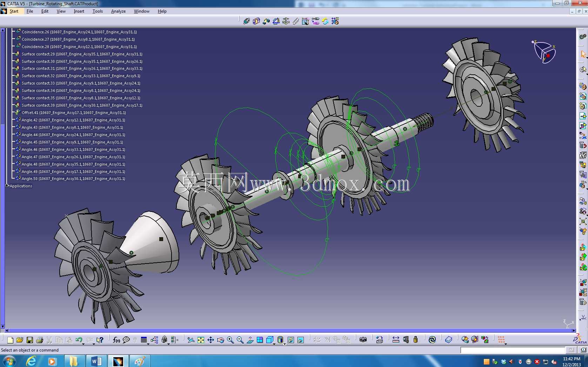This screenshot has width=588, height=367.
Task: Click the Fix Component anchor icon
Action: (286, 21)
